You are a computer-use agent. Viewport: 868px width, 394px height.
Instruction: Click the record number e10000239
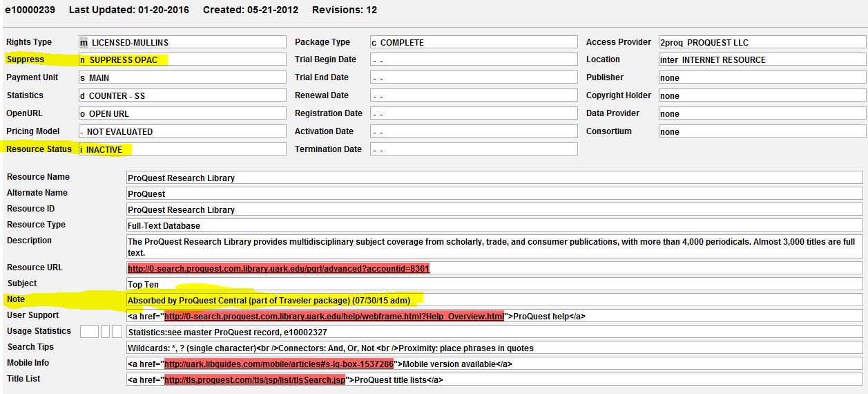(32, 10)
